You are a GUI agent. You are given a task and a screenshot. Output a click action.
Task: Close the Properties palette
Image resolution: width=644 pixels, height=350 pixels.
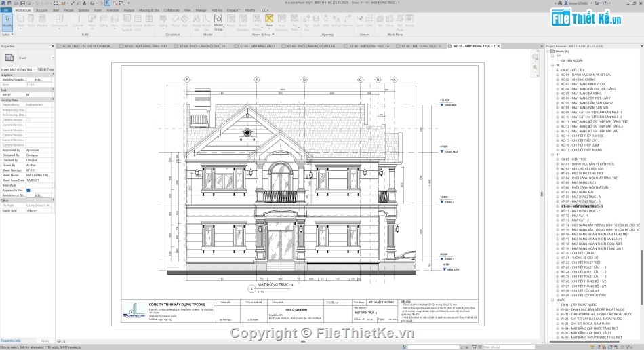click(53, 46)
